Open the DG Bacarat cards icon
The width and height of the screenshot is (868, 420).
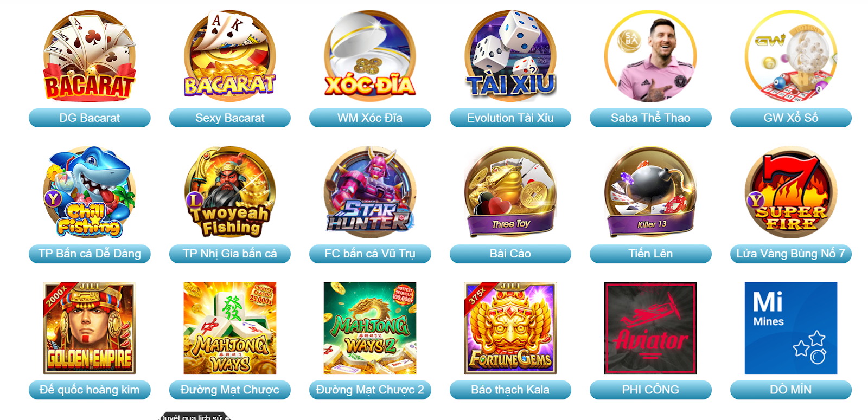pos(90,56)
